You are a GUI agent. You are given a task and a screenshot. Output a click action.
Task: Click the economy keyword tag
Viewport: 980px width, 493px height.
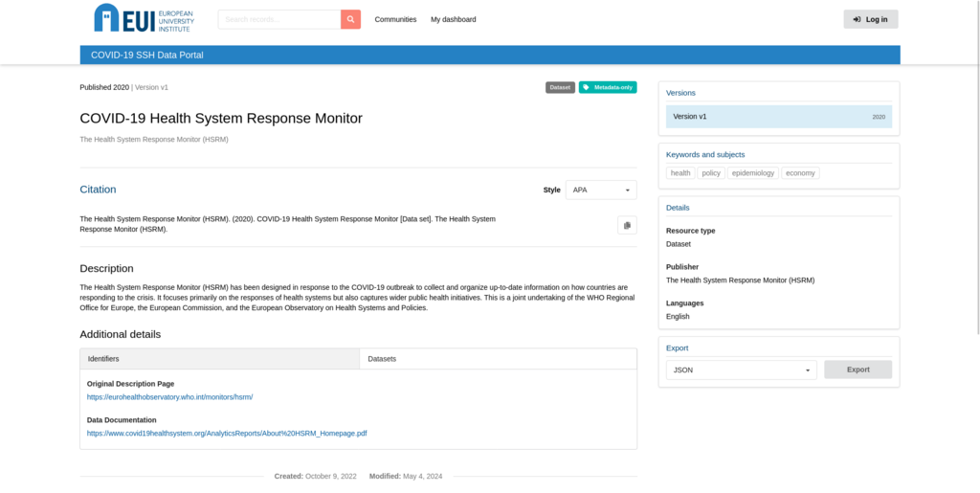[x=801, y=173]
